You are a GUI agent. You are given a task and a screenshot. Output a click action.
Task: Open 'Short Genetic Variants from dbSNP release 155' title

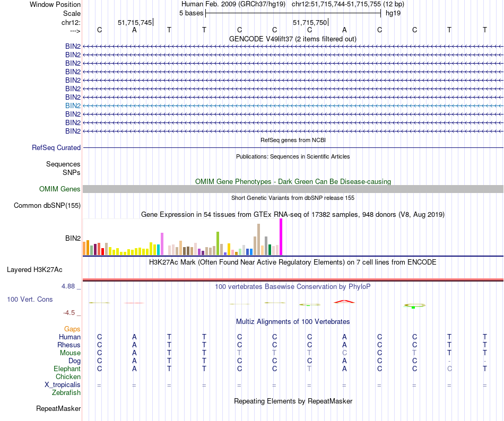coord(293,198)
